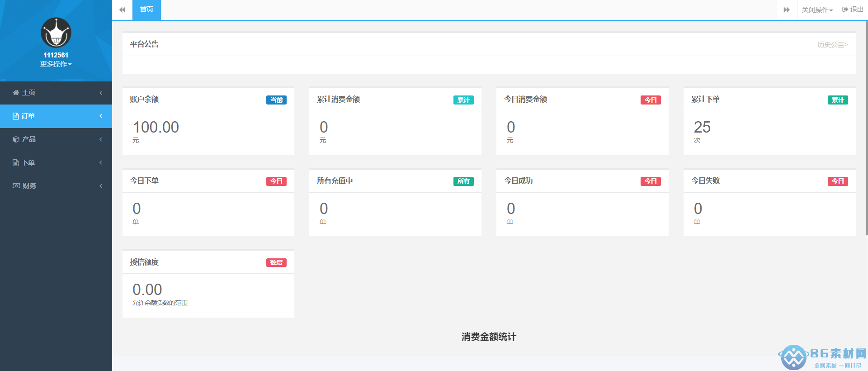Click the cube icon beside 产品

[x=16, y=139]
